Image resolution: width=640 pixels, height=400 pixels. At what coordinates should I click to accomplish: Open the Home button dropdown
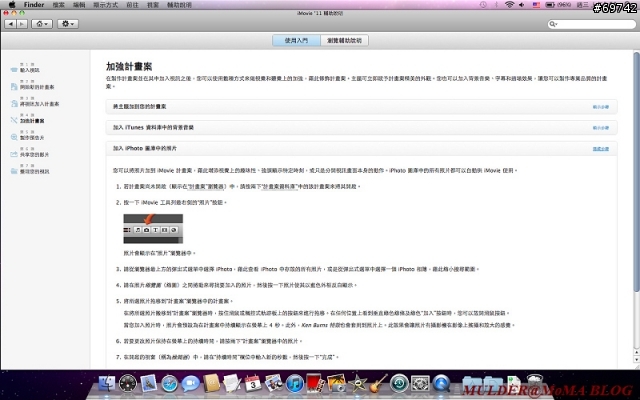pos(42,24)
